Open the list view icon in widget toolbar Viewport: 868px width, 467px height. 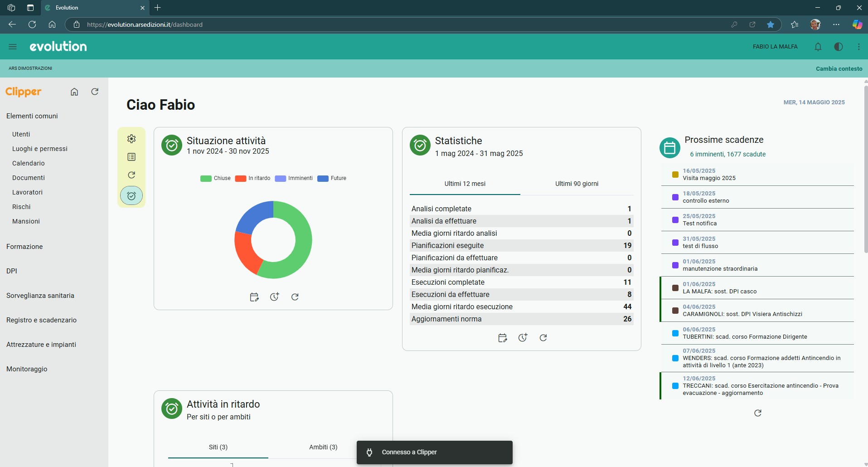pos(131,157)
